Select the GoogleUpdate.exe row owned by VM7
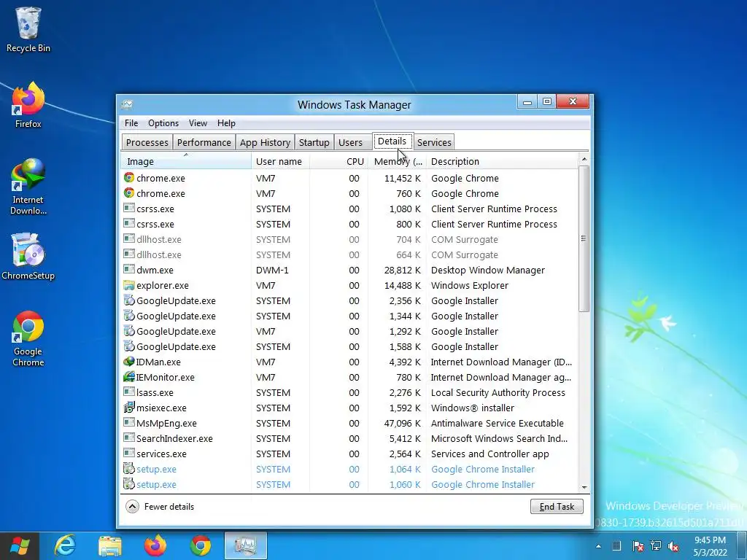 coord(349,332)
